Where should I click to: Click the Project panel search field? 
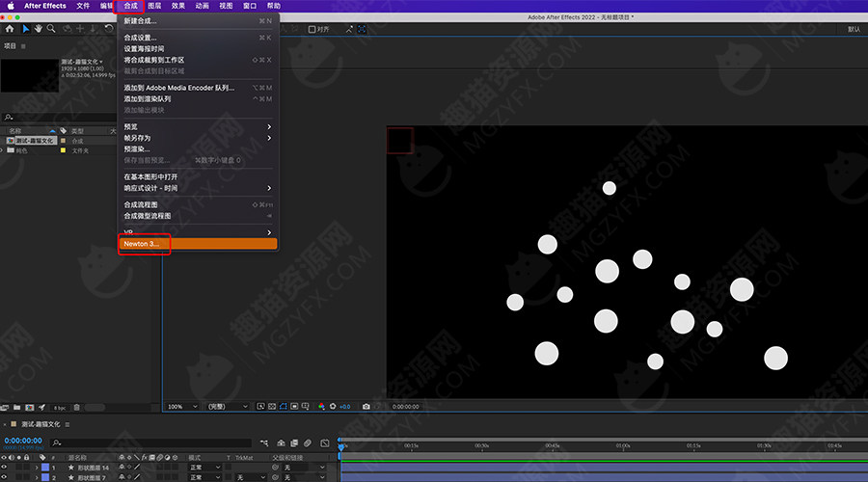(58, 117)
